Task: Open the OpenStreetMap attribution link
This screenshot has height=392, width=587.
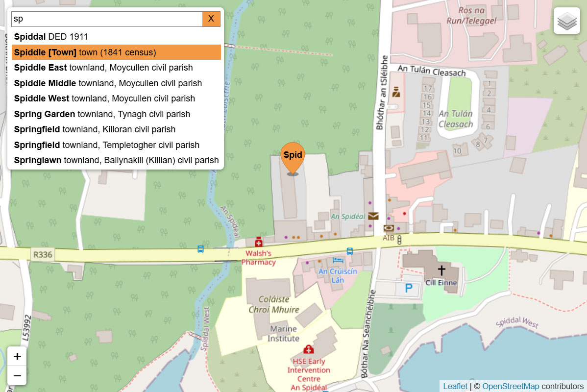Action: coord(511,386)
